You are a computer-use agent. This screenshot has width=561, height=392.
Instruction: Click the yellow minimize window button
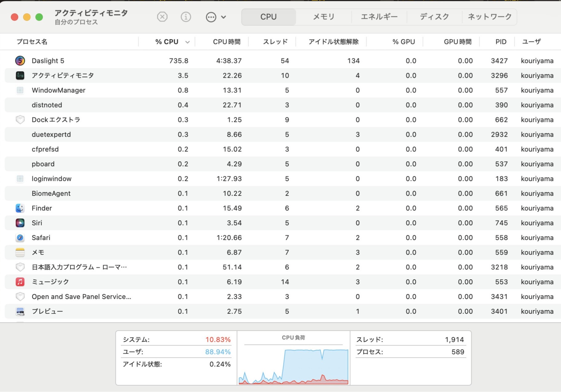27,17
